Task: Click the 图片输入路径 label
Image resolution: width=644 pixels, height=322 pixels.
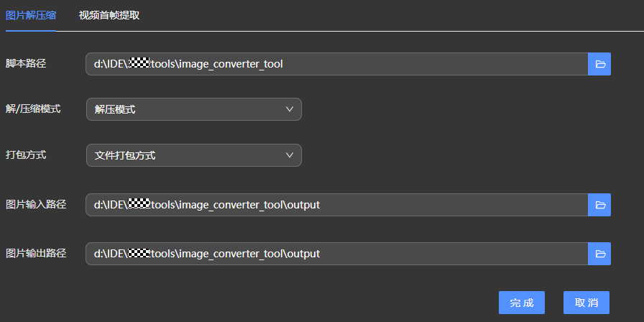Action: click(36, 204)
